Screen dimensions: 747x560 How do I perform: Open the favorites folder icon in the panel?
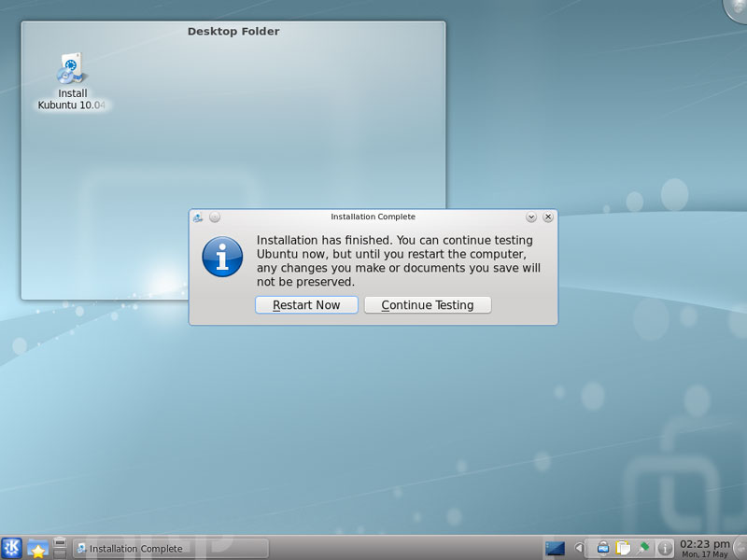tap(37, 549)
